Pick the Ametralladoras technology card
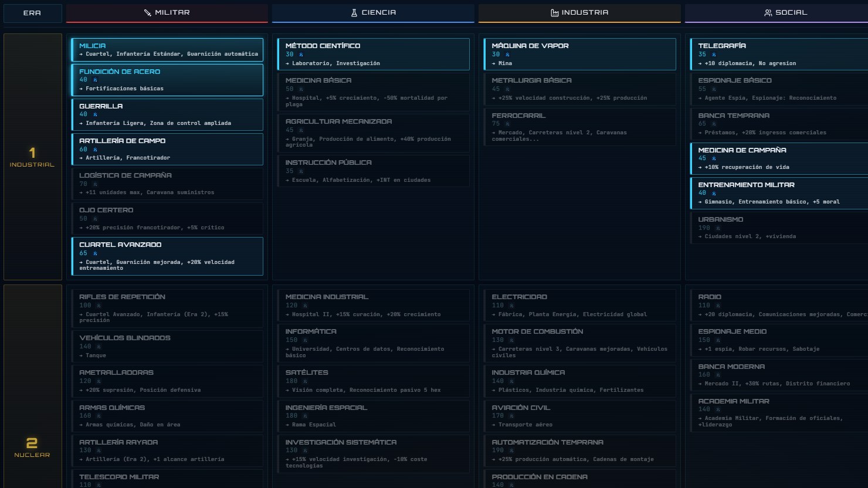This screenshot has height=488, width=868. tap(167, 381)
